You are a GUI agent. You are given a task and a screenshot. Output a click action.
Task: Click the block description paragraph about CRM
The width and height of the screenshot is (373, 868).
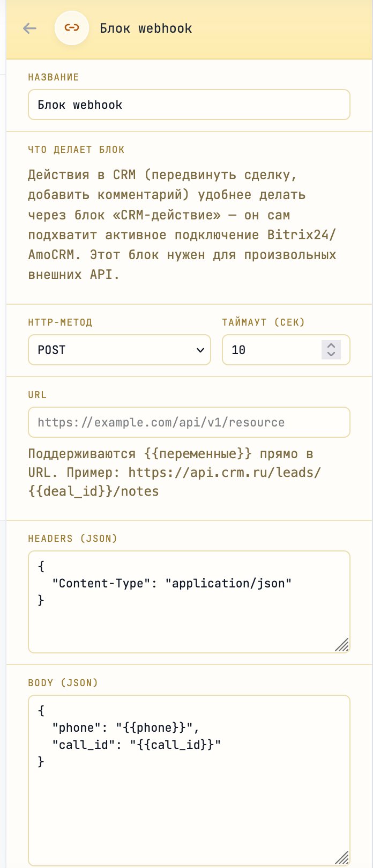(182, 225)
